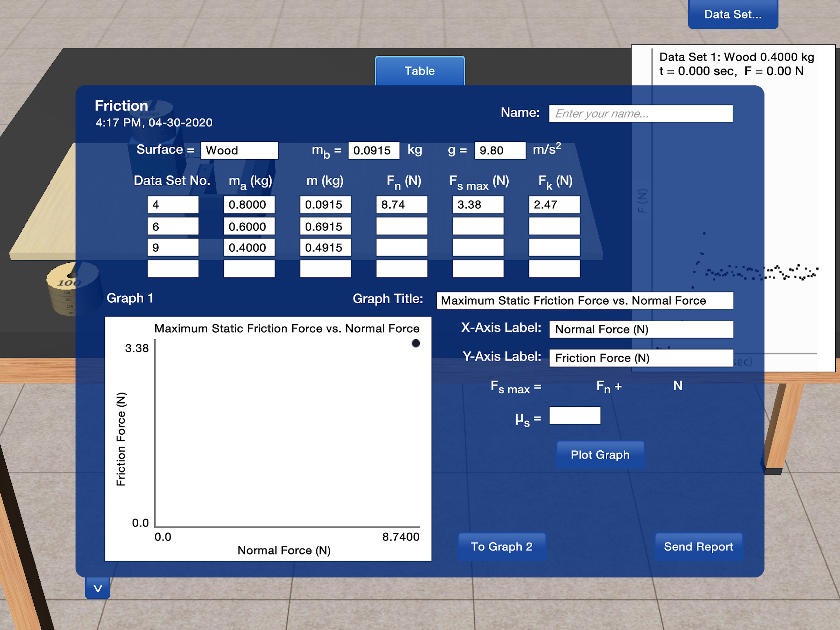
Task: Click empty Fk cell in data set 9 row
Action: coord(554,247)
